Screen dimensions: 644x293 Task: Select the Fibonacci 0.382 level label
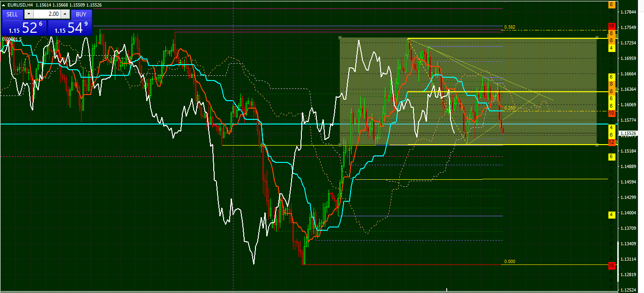(x=510, y=27)
